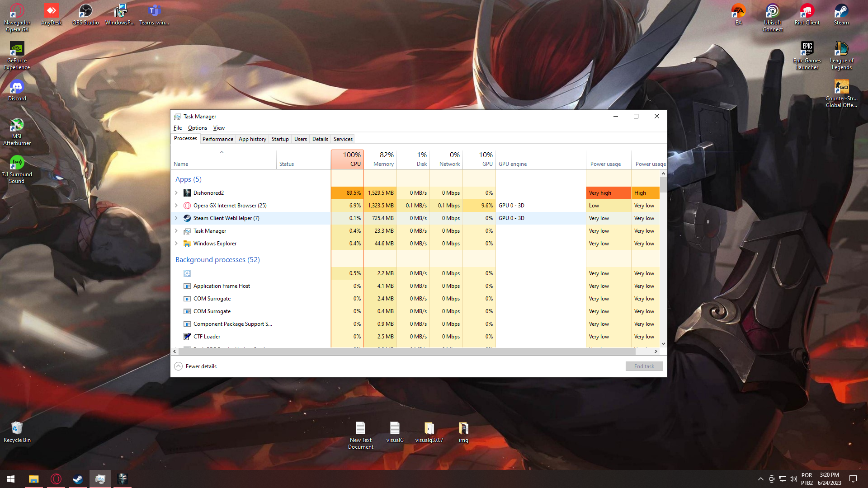This screenshot has width=868, height=488.
Task: Open GeForce Experience desktop shortcut
Action: coord(17,56)
